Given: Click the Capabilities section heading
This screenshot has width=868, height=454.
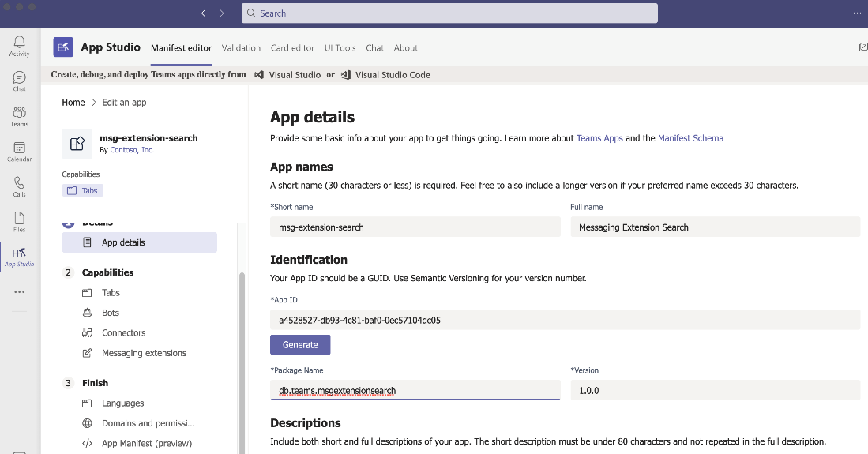Looking at the screenshot, I should click(108, 272).
